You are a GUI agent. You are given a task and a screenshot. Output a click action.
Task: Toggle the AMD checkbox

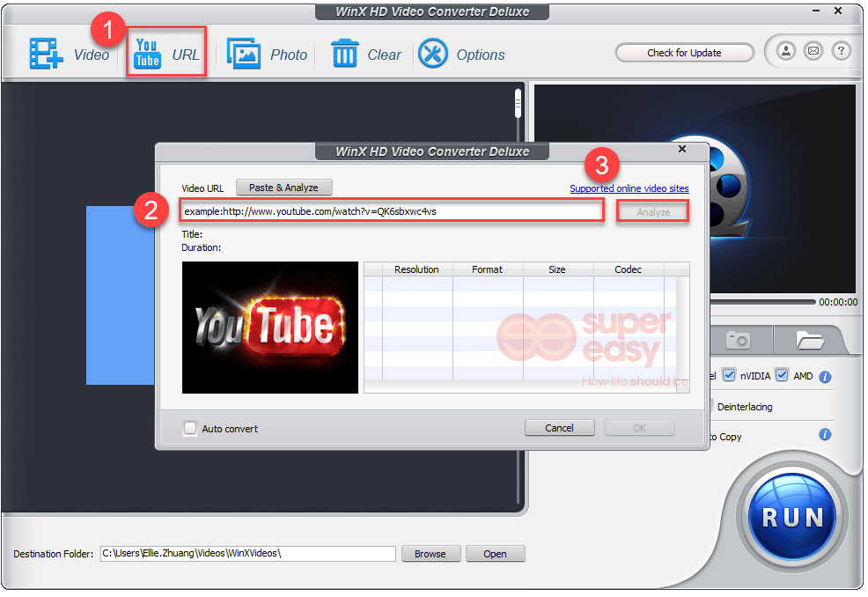tap(782, 376)
